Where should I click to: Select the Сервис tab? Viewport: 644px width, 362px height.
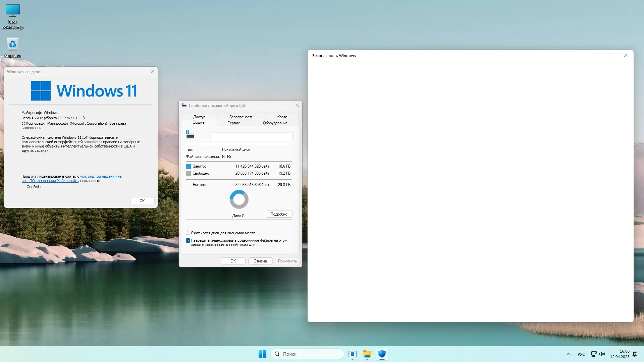click(x=233, y=123)
